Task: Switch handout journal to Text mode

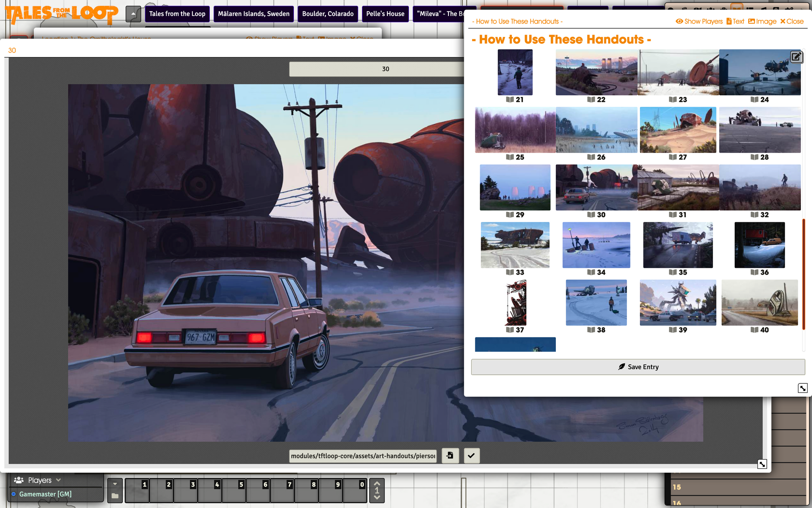Action: pyautogui.click(x=735, y=21)
